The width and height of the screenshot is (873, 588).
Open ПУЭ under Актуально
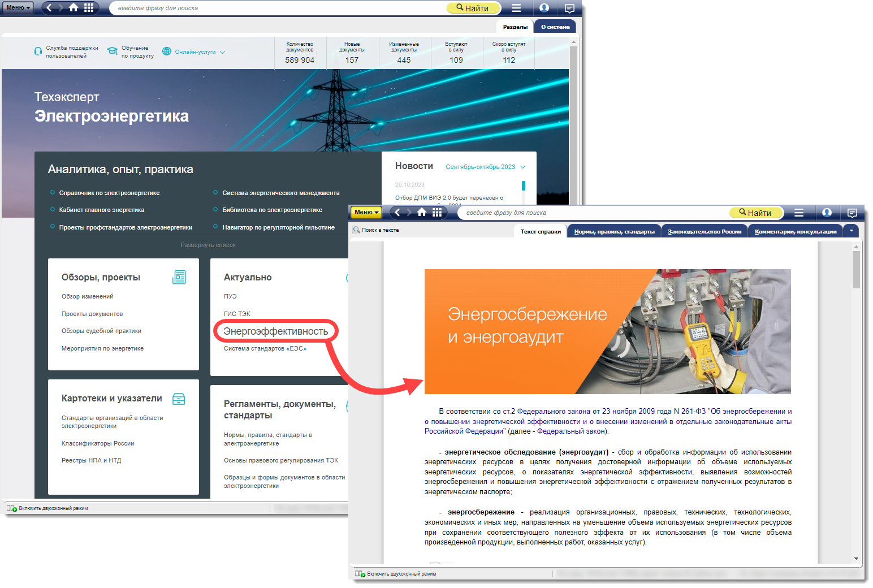(230, 296)
